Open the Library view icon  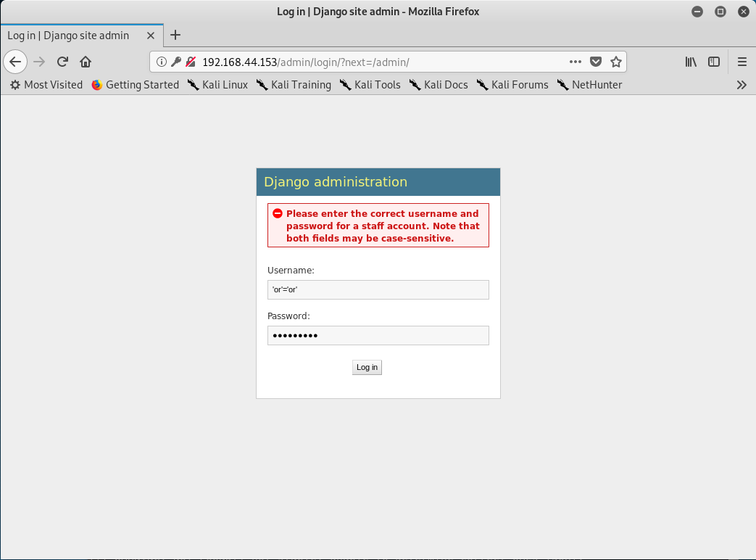(x=691, y=62)
